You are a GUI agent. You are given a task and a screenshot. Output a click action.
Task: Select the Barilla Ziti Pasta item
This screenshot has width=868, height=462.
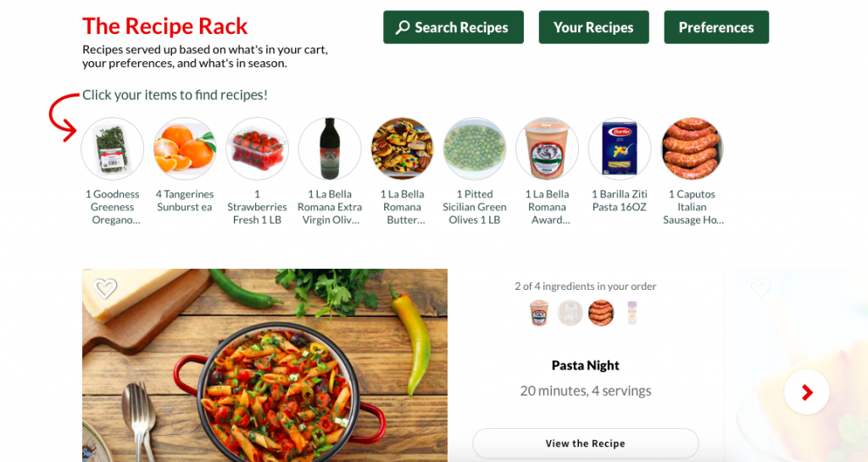tap(620, 148)
